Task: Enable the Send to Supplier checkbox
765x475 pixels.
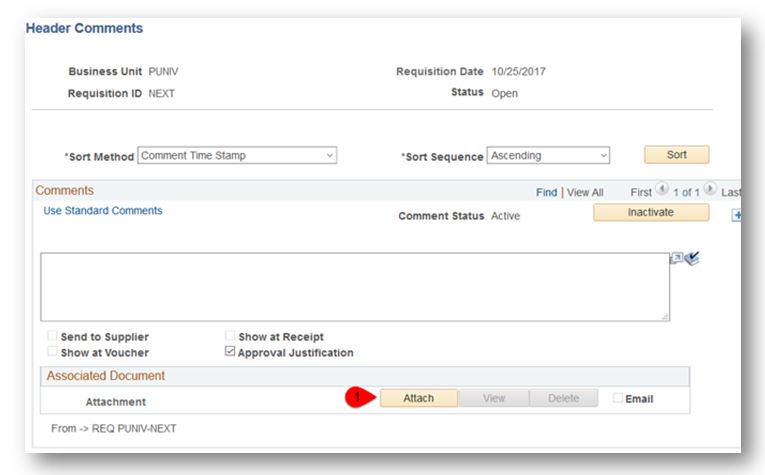Action: click(x=51, y=337)
